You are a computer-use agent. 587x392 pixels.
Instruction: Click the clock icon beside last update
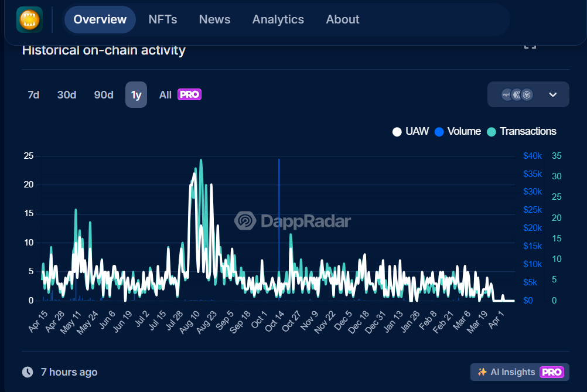click(28, 372)
